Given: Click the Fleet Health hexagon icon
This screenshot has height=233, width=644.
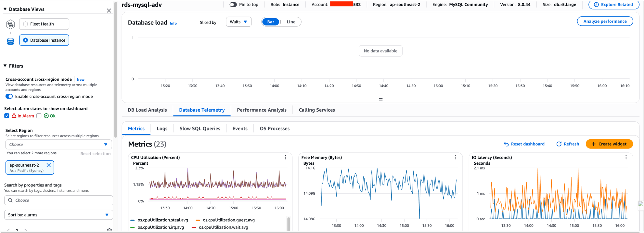Looking at the screenshot, I should 10,24.
